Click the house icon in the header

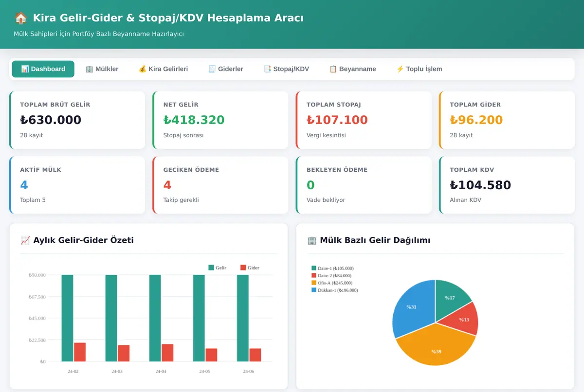pyautogui.click(x=21, y=18)
